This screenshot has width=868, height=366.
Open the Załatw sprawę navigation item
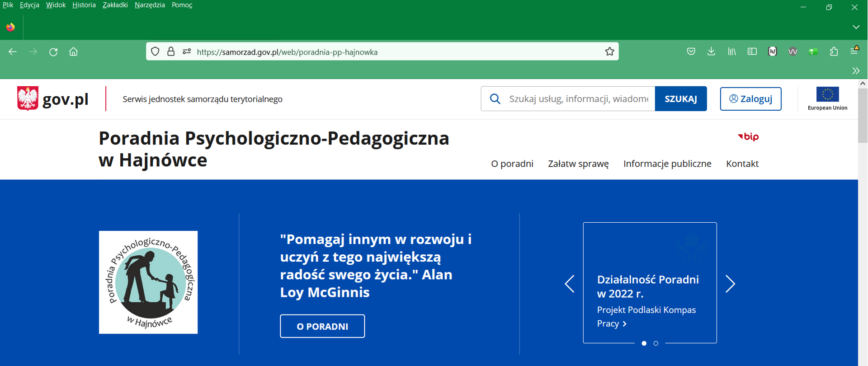tap(578, 164)
